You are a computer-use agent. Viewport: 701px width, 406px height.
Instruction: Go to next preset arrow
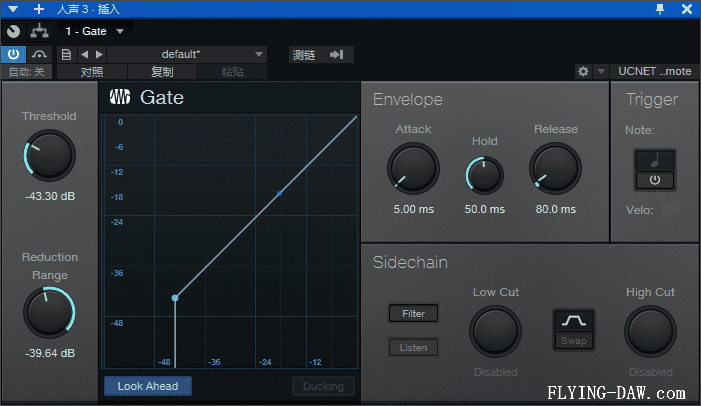(97, 54)
